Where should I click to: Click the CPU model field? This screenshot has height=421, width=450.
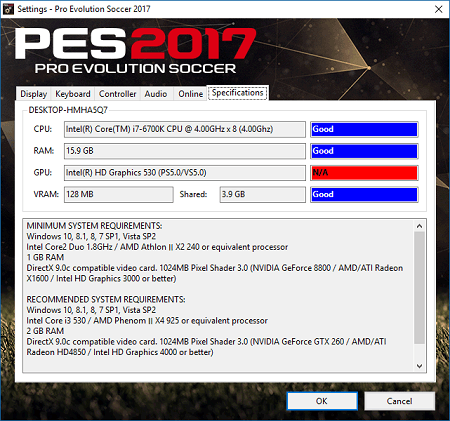click(185, 129)
